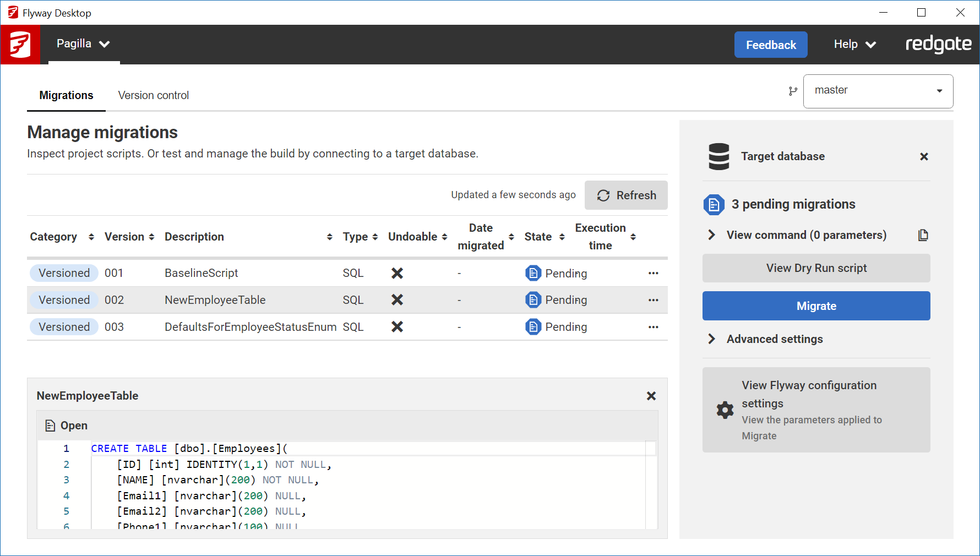Sort migrations by Category column
980x556 pixels.
[x=91, y=237]
